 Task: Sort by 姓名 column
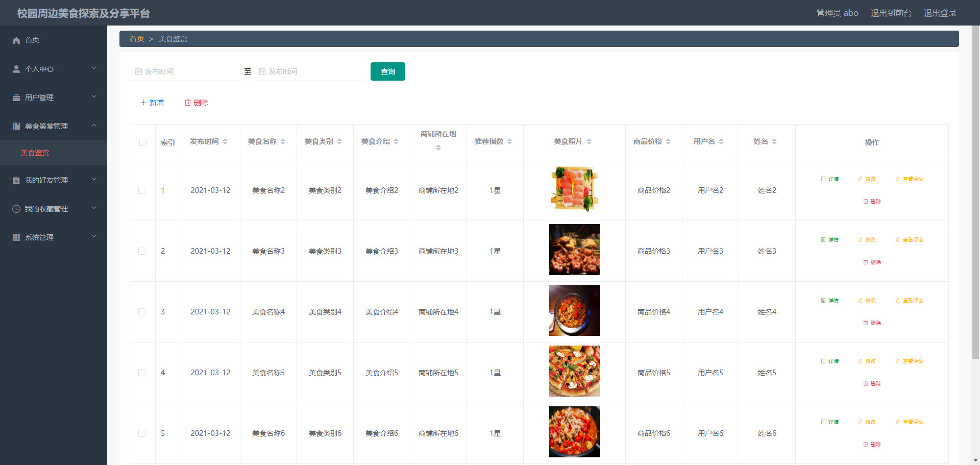pos(774,141)
